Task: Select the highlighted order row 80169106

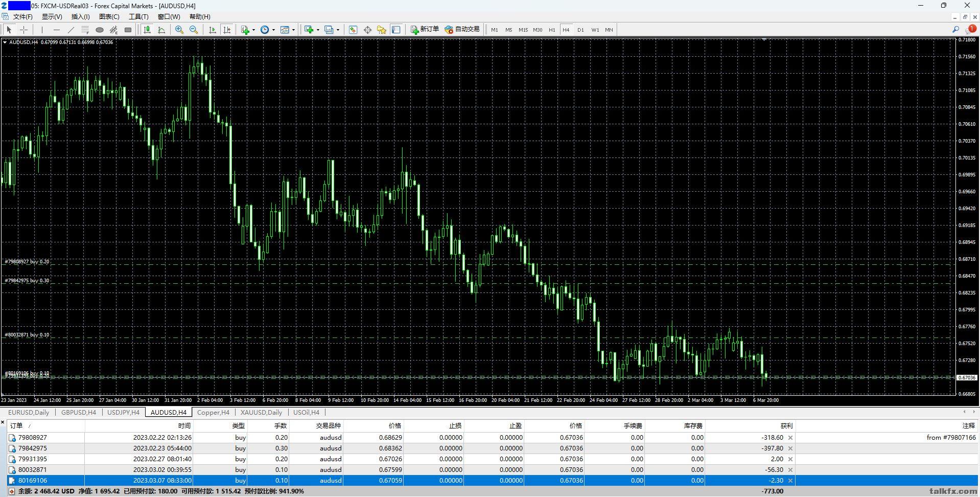Action: [493, 481]
